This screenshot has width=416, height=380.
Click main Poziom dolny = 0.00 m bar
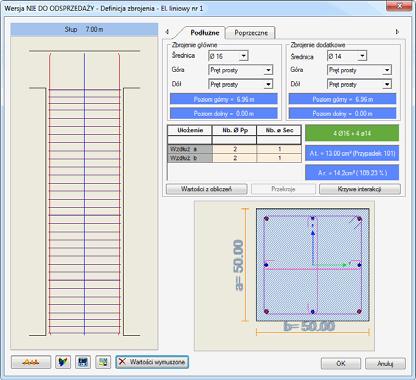(x=224, y=114)
